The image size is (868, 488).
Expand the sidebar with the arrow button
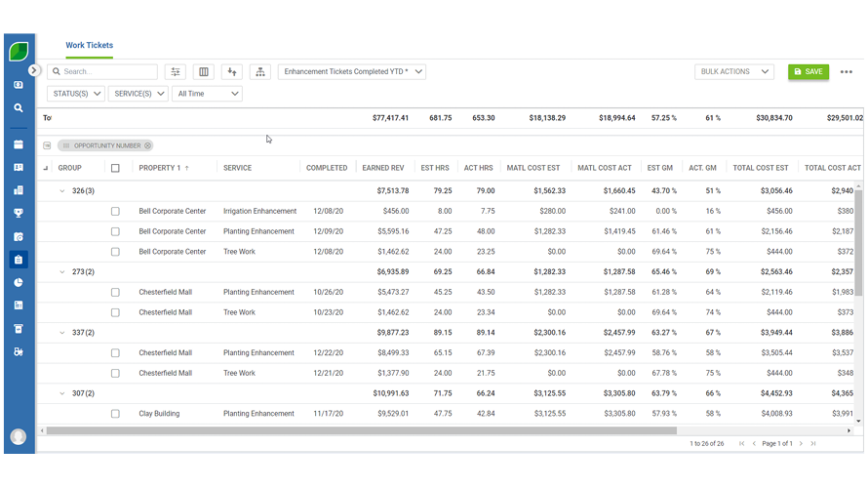click(34, 70)
